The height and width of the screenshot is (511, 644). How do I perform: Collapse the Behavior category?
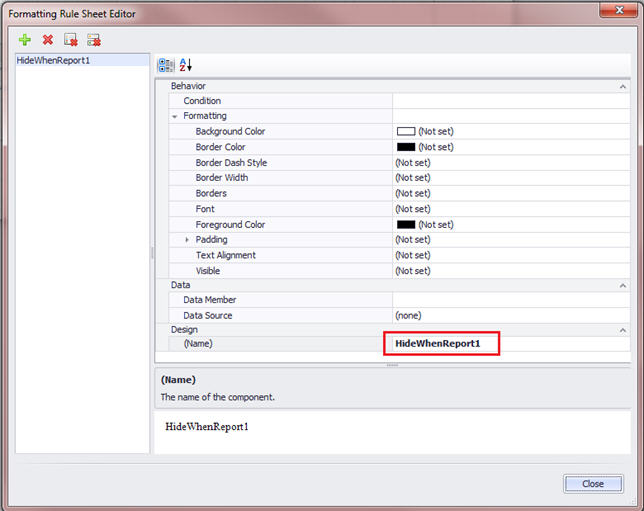(623, 86)
